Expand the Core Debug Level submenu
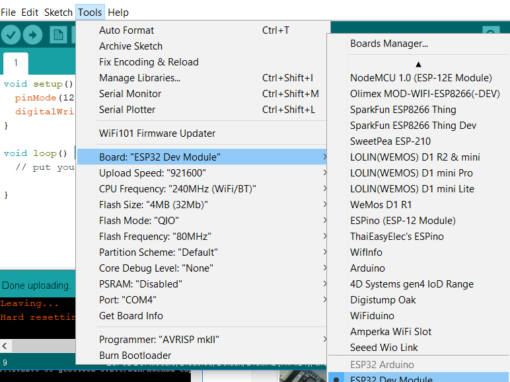 (x=202, y=268)
